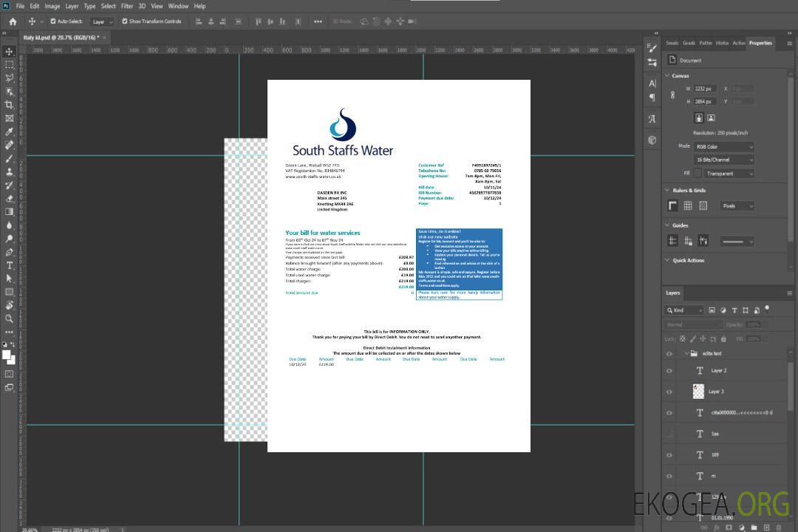
Task: Hide Layer 3 visibility
Action: pos(669,392)
